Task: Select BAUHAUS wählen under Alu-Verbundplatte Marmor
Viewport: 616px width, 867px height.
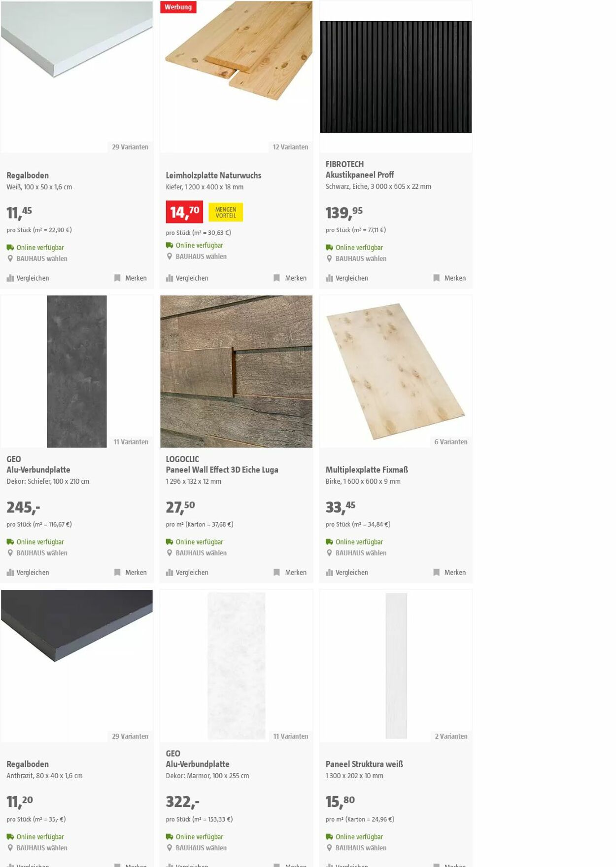Action: (x=201, y=848)
